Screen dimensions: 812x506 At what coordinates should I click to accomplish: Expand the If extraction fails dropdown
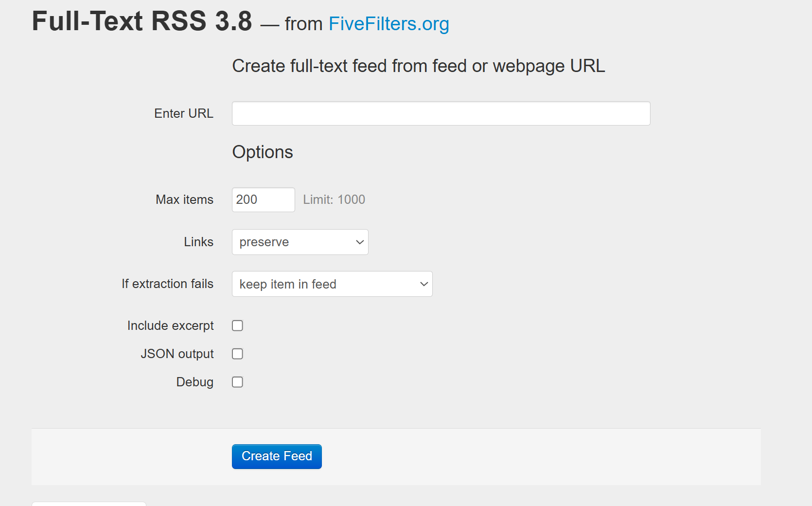(x=332, y=284)
